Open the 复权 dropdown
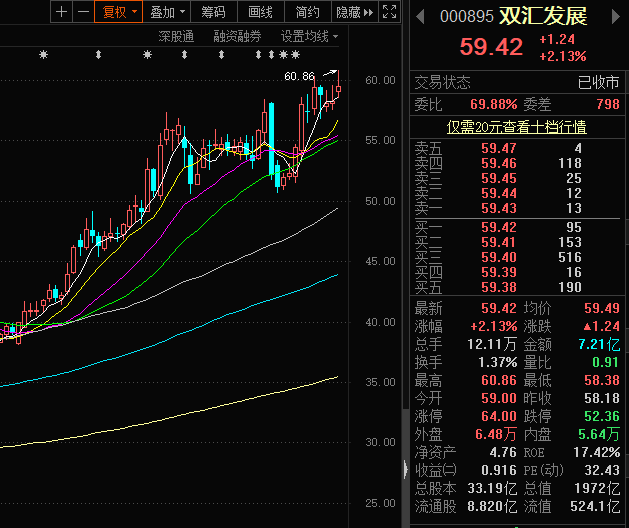 point(117,12)
